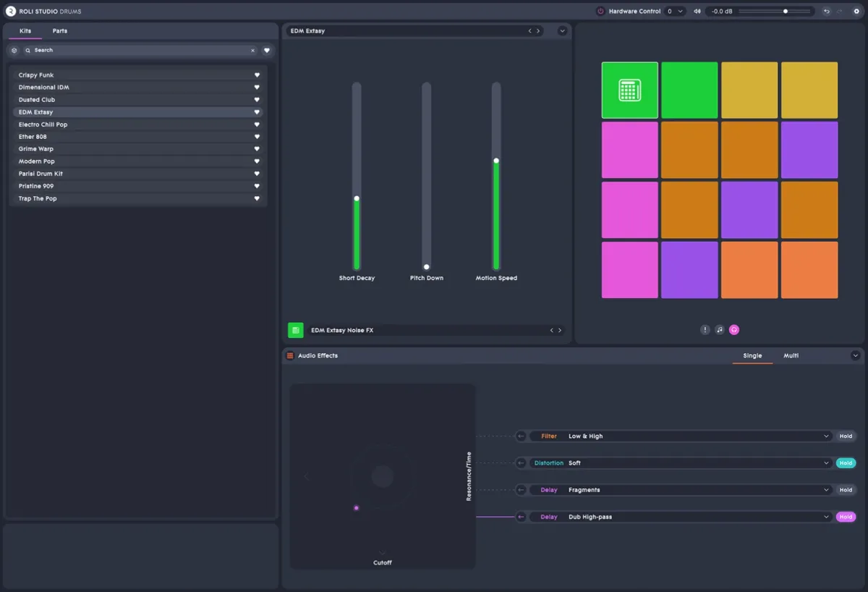
Task: Open the Hardware Control channel dropdown
Action: (675, 12)
